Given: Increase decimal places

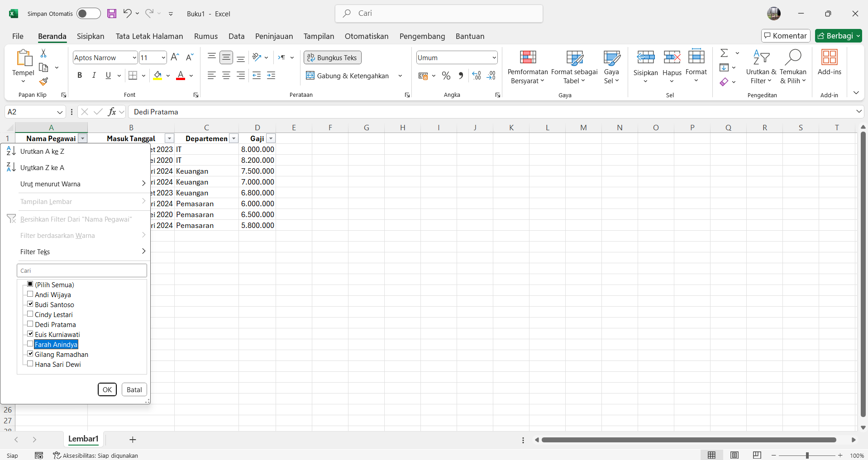Looking at the screenshot, I should [x=477, y=76].
